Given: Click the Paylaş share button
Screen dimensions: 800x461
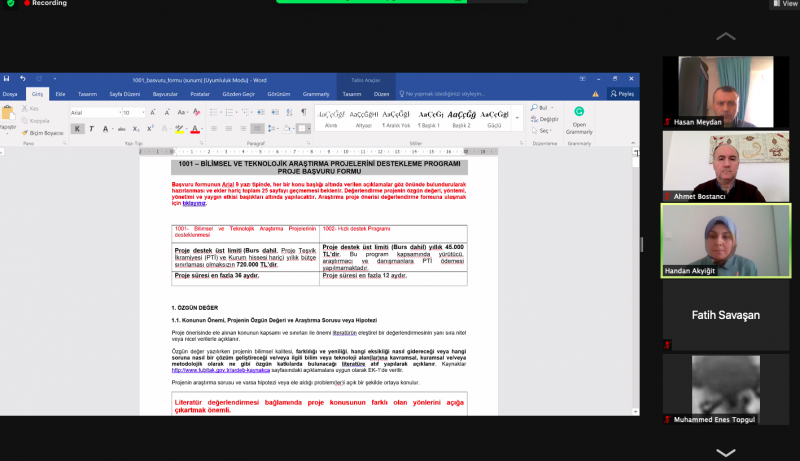Looking at the screenshot, I should (622, 93).
